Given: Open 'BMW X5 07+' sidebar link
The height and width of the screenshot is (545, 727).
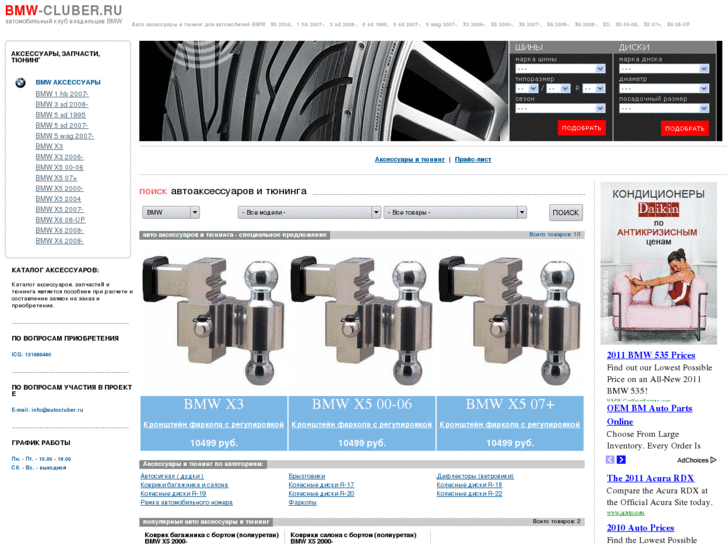Looking at the screenshot, I should tap(57, 178).
